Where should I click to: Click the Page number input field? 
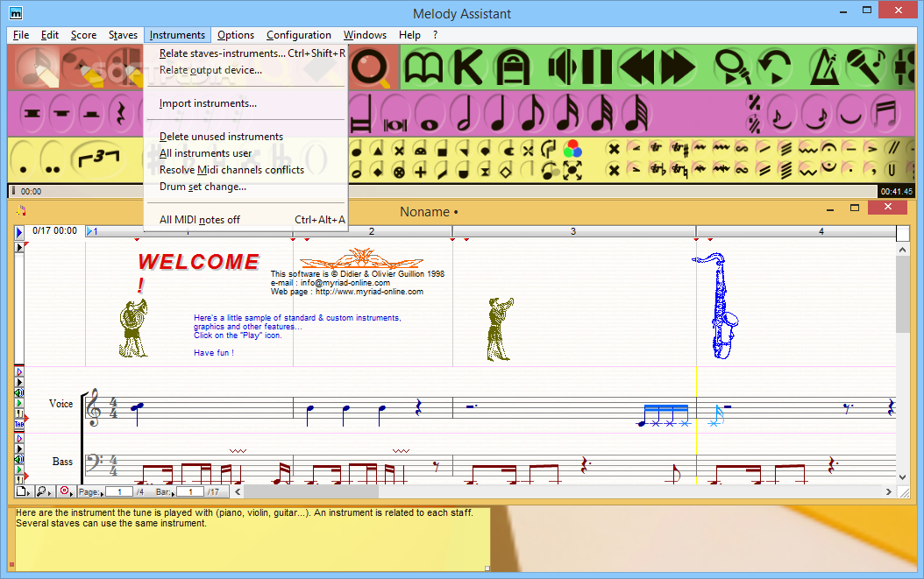click(x=119, y=491)
